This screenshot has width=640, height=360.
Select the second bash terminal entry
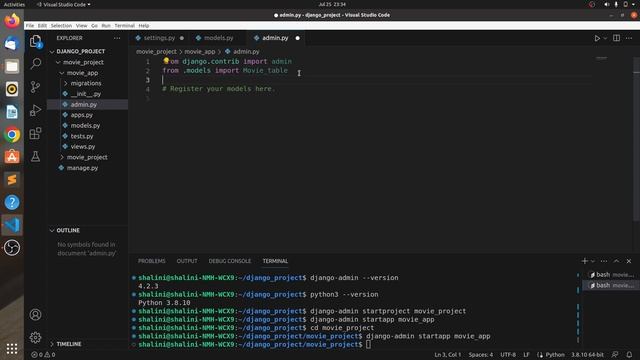pos(611,285)
